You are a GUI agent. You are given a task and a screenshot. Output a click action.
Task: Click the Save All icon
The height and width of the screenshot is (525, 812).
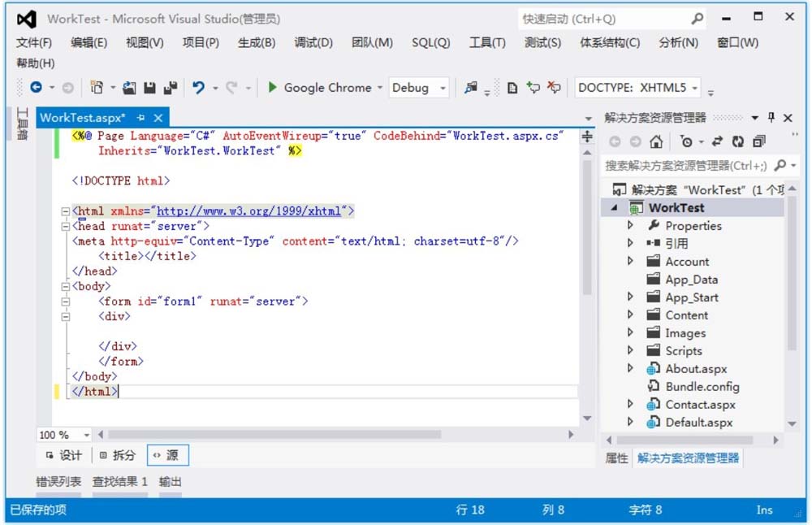click(171, 88)
